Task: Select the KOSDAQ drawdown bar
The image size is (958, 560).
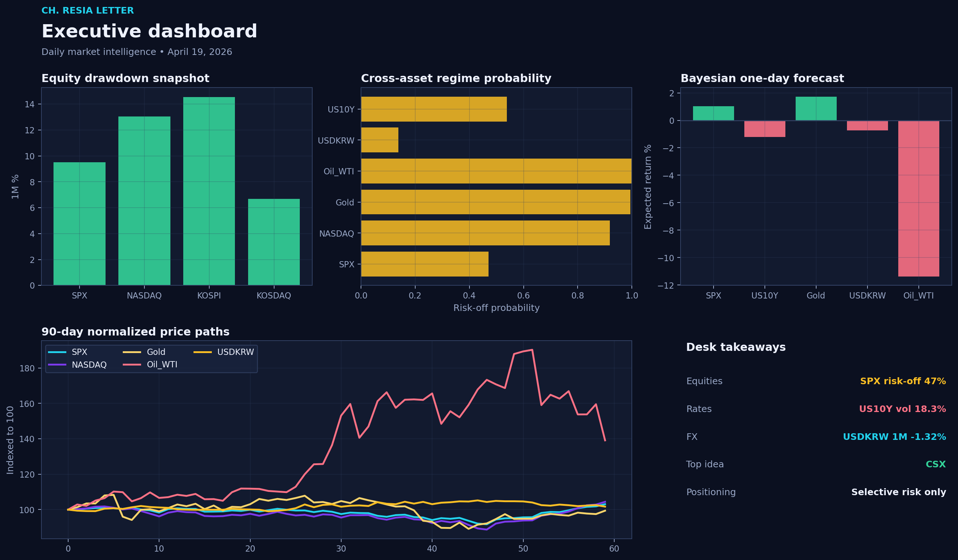Action: click(x=274, y=242)
